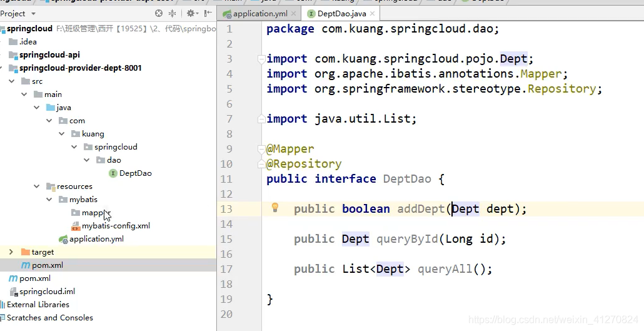Click line number 15 in the gutter
The width and height of the screenshot is (644, 331).
pos(226,239)
